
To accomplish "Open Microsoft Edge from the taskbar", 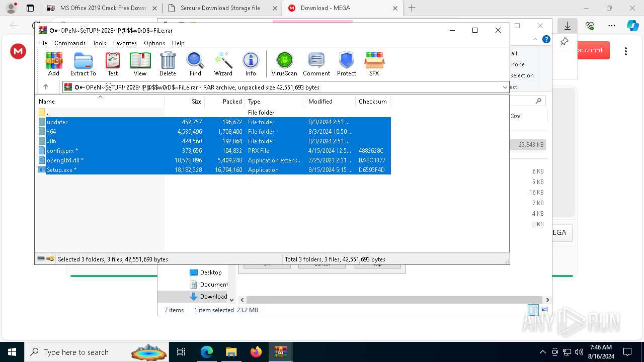I will click(207, 352).
